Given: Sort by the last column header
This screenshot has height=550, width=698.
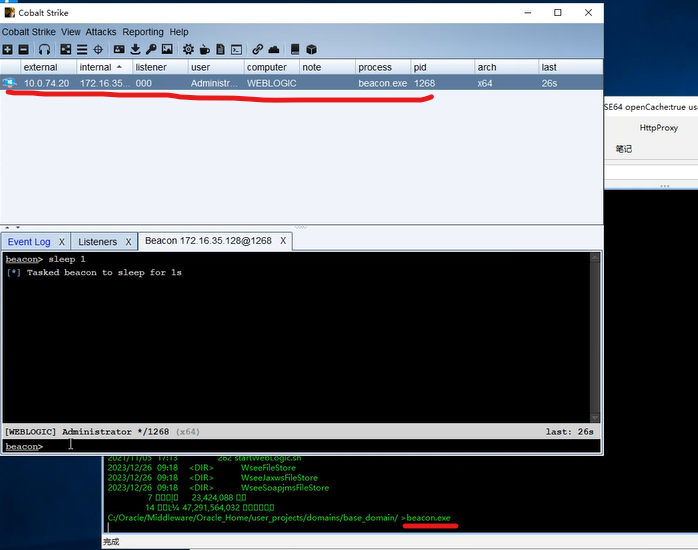Looking at the screenshot, I should pyautogui.click(x=571, y=67).
